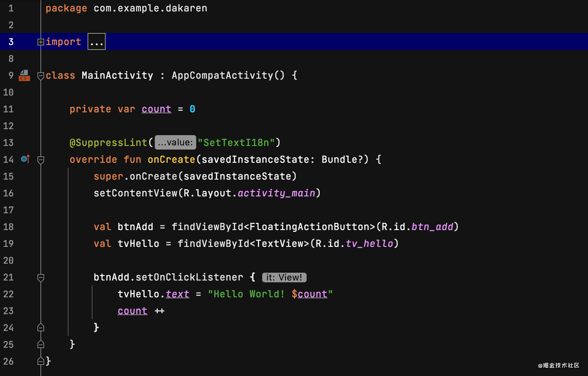Click the 'value:' parameter hint
The width and height of the screenshot is (588, 376).
pyautogui.click(x=175, y=142)
